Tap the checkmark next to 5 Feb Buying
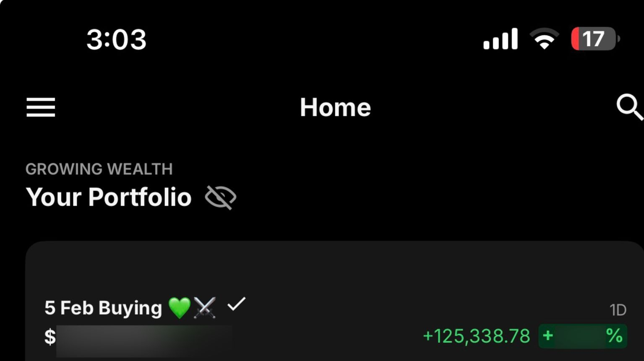Viewport: 644px width, 361px height. pos(236,304)
